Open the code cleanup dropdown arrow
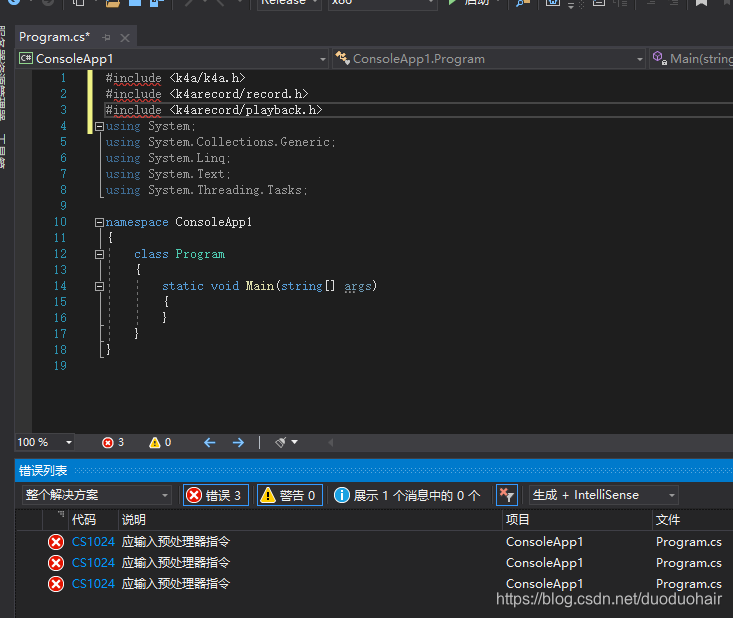 pos(295,442)
